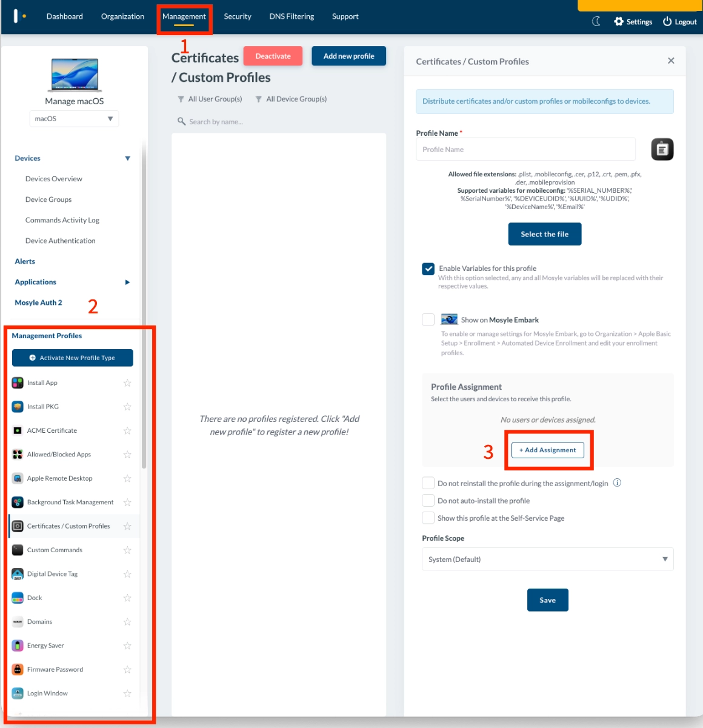Uncheck Enable Variables for this profile
This screenshot has height=728, width=703.
coord(428,269)
